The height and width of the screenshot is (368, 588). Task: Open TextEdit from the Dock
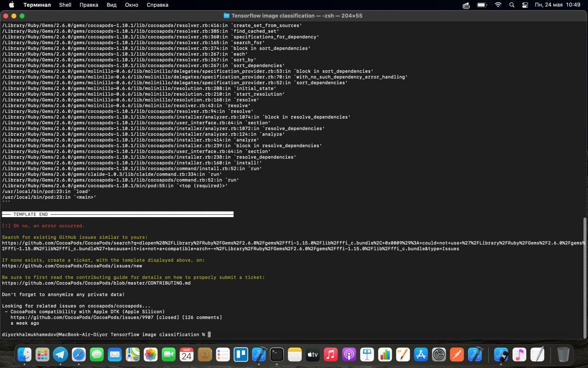click(x=537, y=354)
